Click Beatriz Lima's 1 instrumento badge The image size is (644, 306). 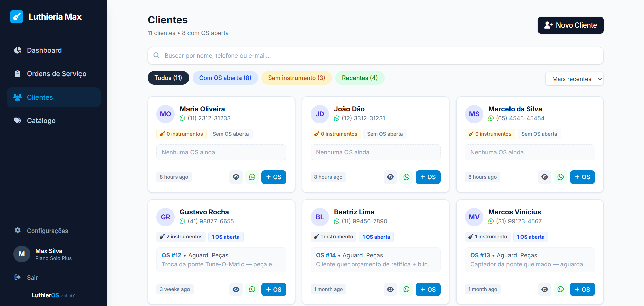coord(333,237)
